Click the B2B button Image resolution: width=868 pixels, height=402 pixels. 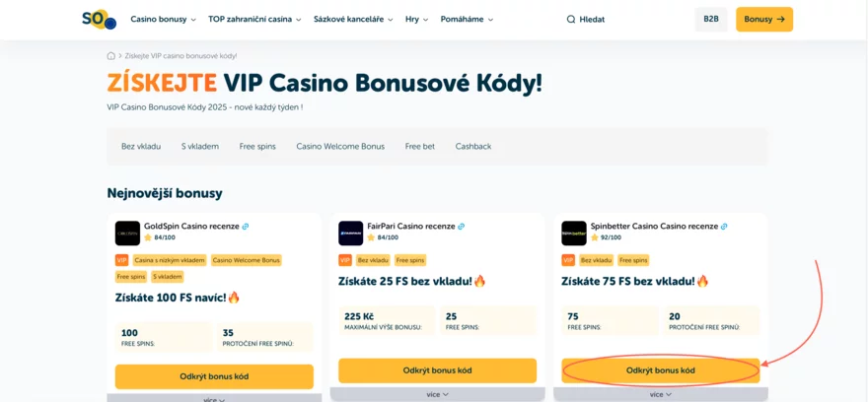pyautogui.click(x=710, y=19)
